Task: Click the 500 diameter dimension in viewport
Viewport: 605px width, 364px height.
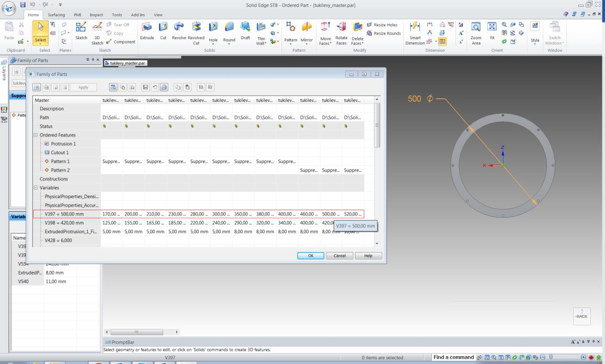Action: pos(420,99)
